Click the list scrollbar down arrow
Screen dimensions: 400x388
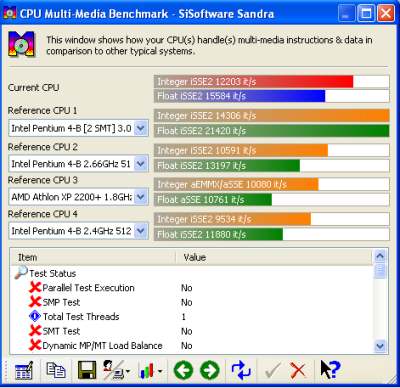tap(380, 346)
